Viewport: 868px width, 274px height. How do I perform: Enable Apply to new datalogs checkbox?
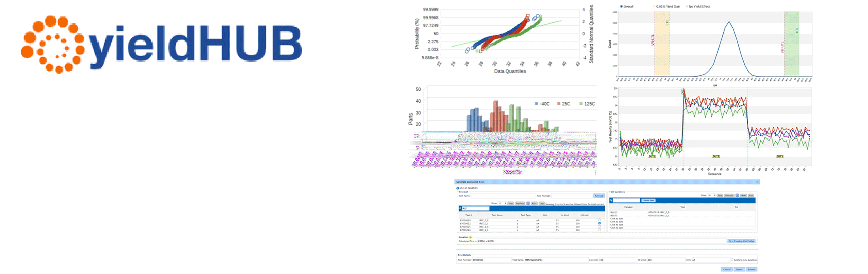tap(731, 260)
